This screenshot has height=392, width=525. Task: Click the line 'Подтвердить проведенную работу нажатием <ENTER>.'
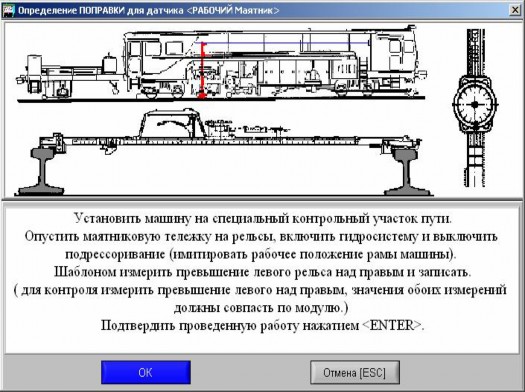click(262, 325)
